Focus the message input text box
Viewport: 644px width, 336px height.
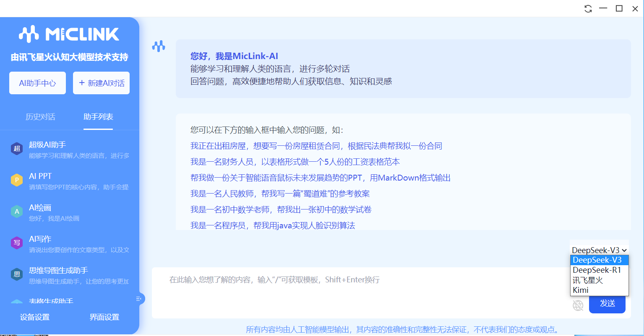pos(361,292)
